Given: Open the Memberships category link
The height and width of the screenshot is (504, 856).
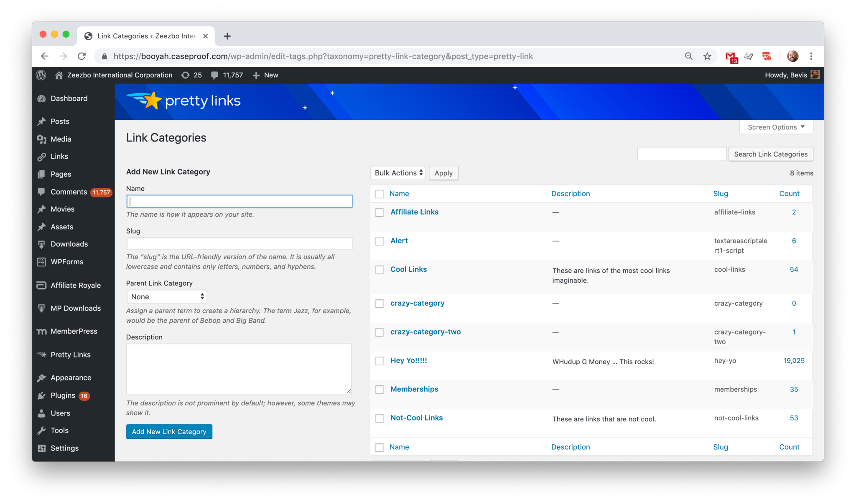Looking at the screenshot, I should 414,389.
